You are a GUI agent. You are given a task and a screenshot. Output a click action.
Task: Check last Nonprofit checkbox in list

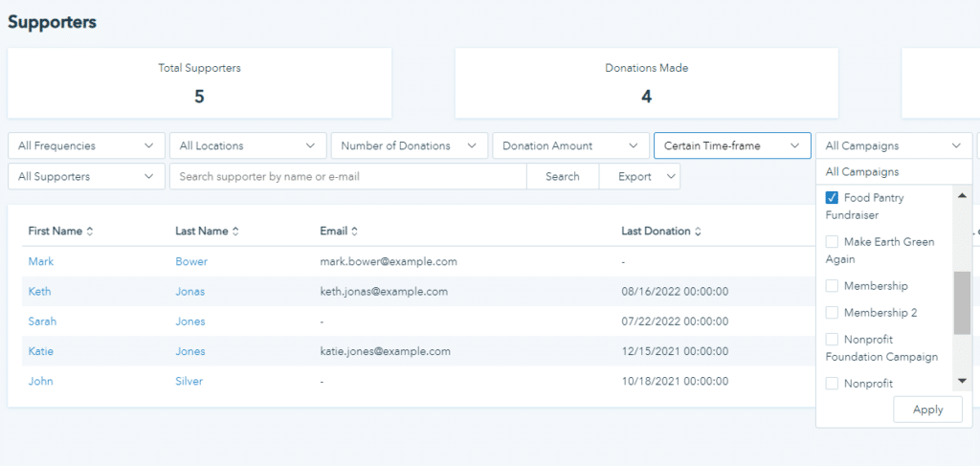click(x=832, y=384)
